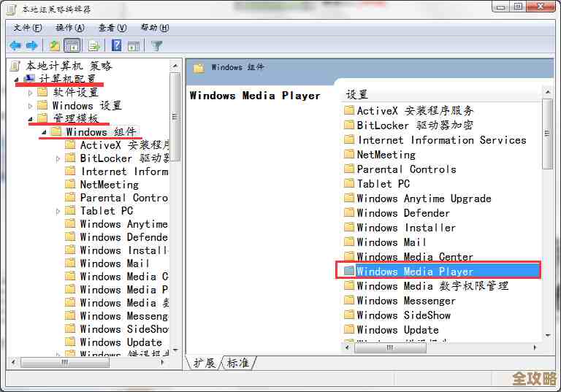This screenshot has height=392, width=561.
Task: Expand the 软件设置 node
Action: pos(30,93)
